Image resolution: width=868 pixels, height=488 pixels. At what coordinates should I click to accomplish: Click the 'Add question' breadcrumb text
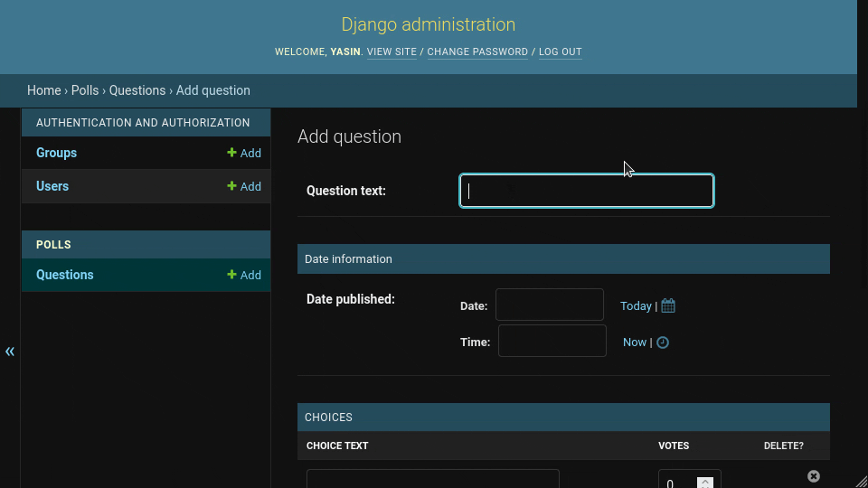click(213, 90)
